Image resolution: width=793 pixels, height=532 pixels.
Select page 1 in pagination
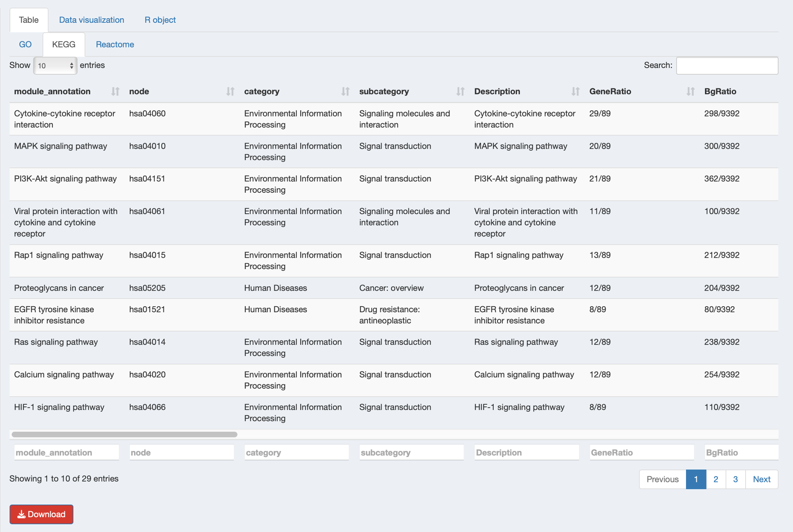point(696,479)
